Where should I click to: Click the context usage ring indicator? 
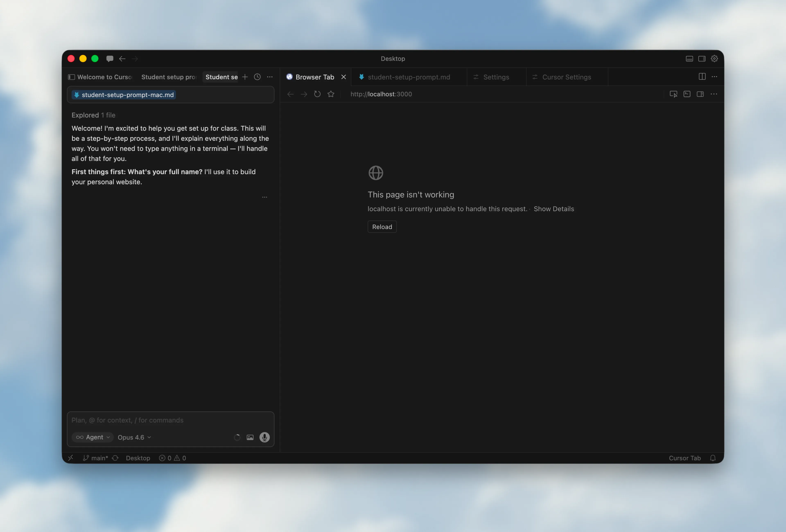(237, 437)
